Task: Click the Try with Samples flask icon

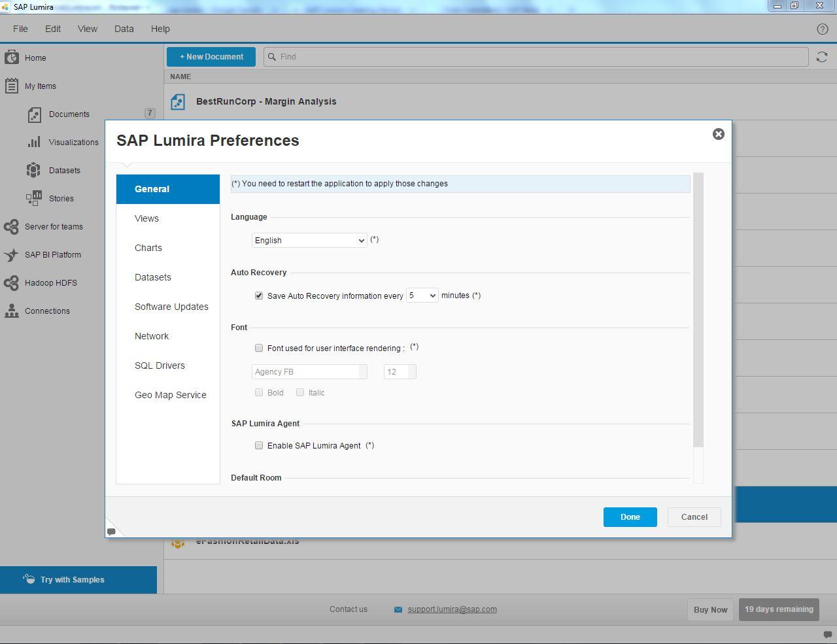Action: pyautogui.click(x=29, y=579)
